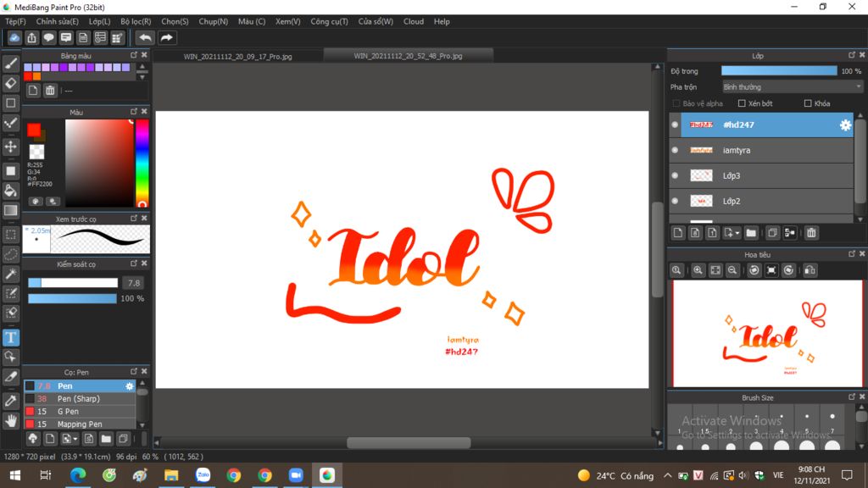
Task: Open settings gear for Pen brush
Action: pos(130,386)
